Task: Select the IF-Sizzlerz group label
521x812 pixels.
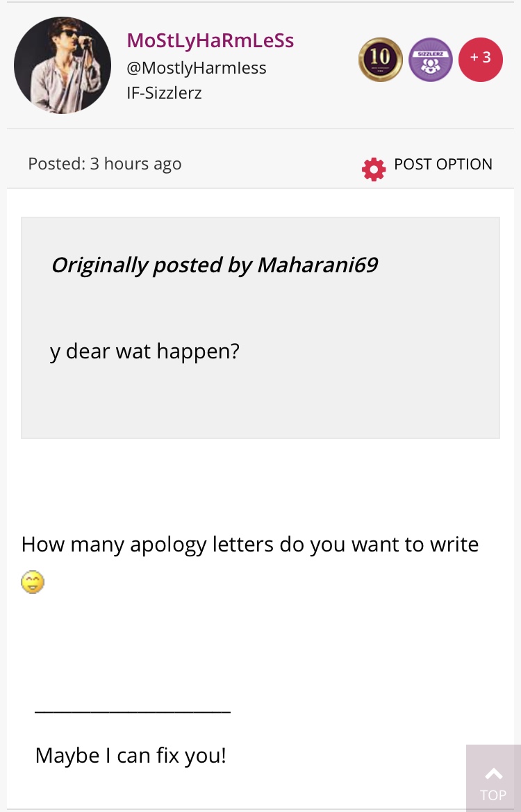Action: click(x=164, y=92)
